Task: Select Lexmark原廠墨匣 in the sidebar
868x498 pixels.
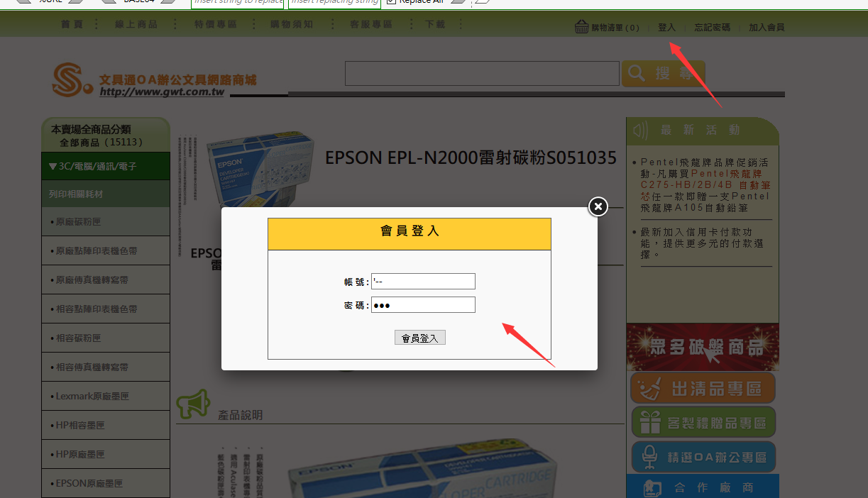Action: (x=105, y=397)
